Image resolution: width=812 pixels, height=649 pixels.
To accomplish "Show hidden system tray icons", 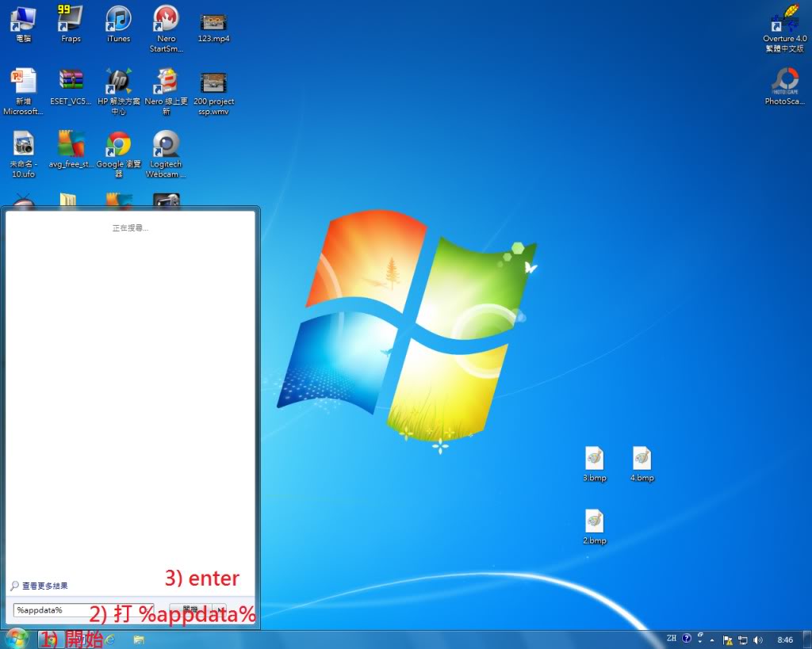I will (713, 640).
